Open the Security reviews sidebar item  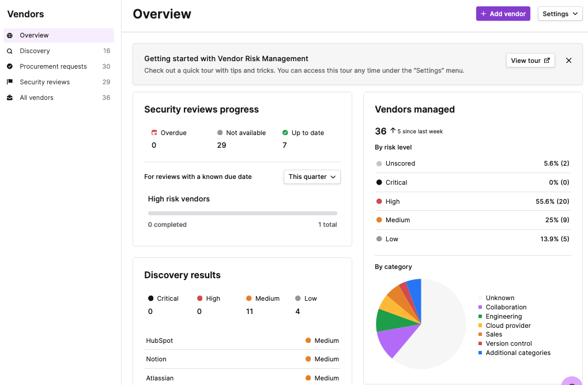coord(45,82)
